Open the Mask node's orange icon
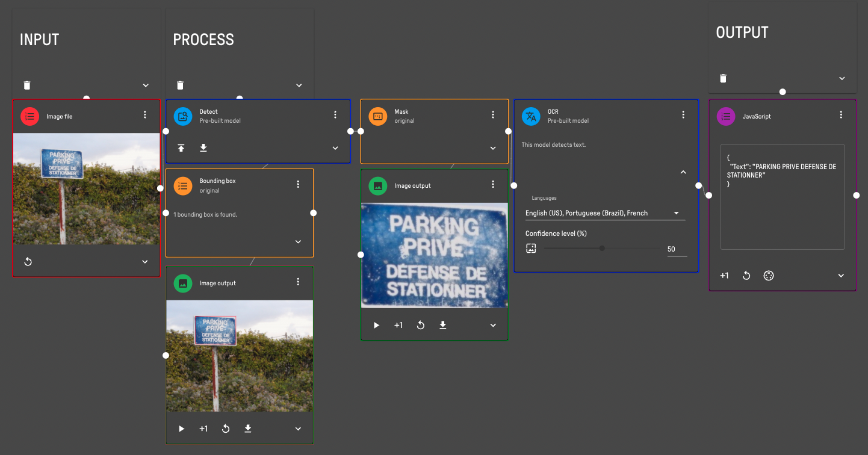 tap(378, 116)
